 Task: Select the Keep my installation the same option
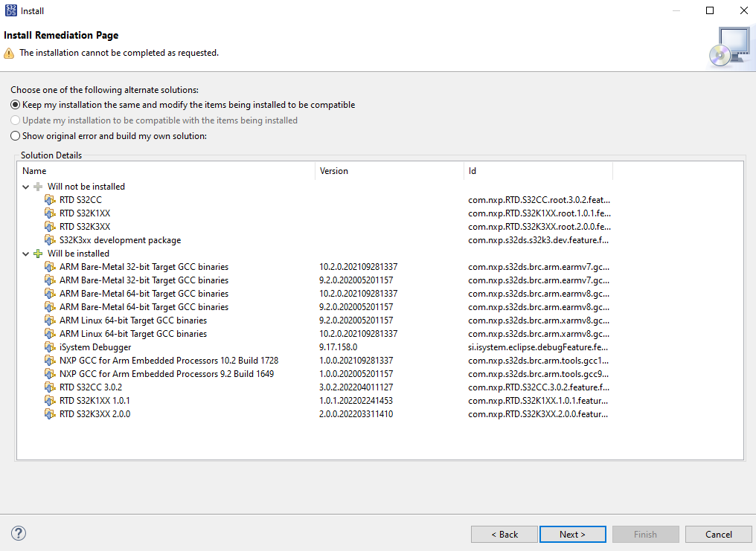[14, 105]
